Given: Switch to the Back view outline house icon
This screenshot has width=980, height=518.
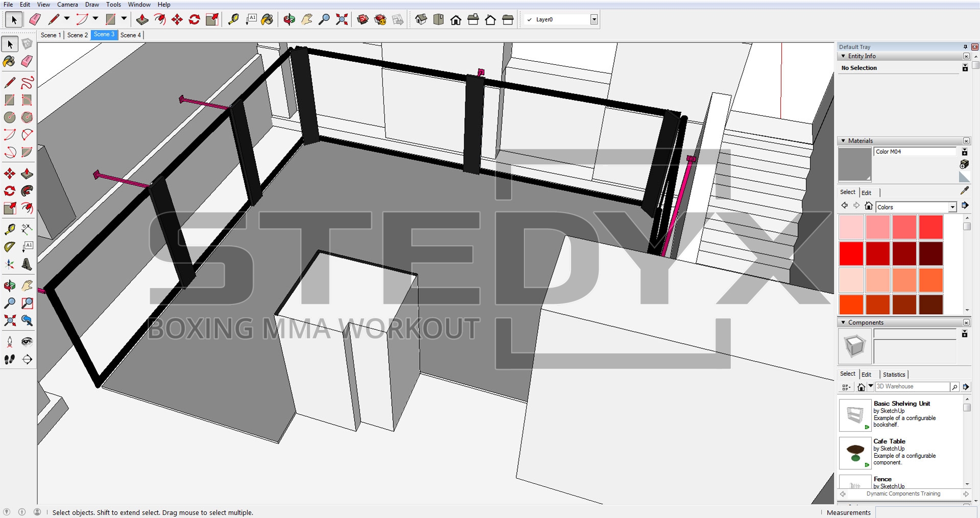Looking at the screenshot, I should pos(491,19).
